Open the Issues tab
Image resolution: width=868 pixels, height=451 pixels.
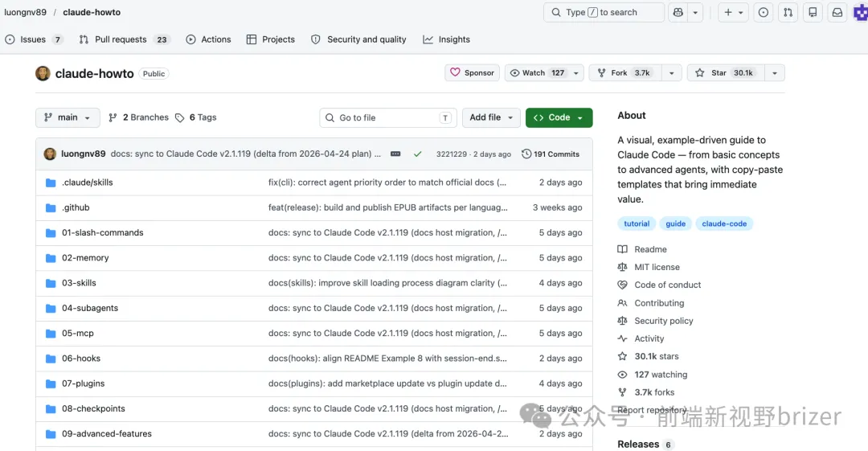(33, 39)
